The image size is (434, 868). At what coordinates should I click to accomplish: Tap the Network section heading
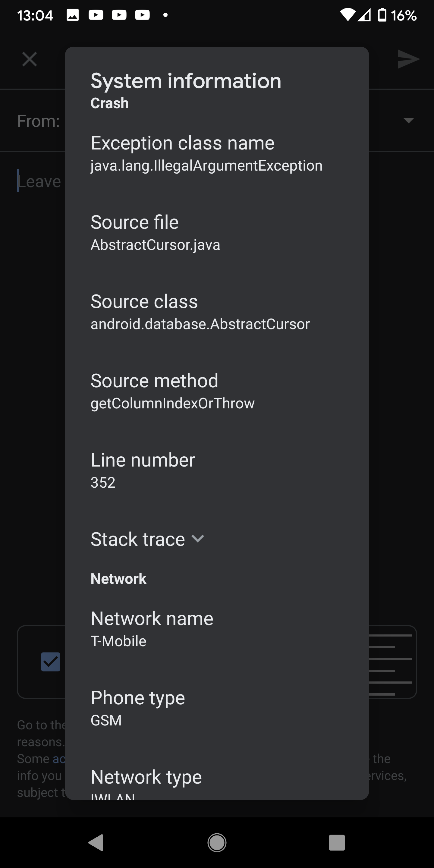click(119, 579)
